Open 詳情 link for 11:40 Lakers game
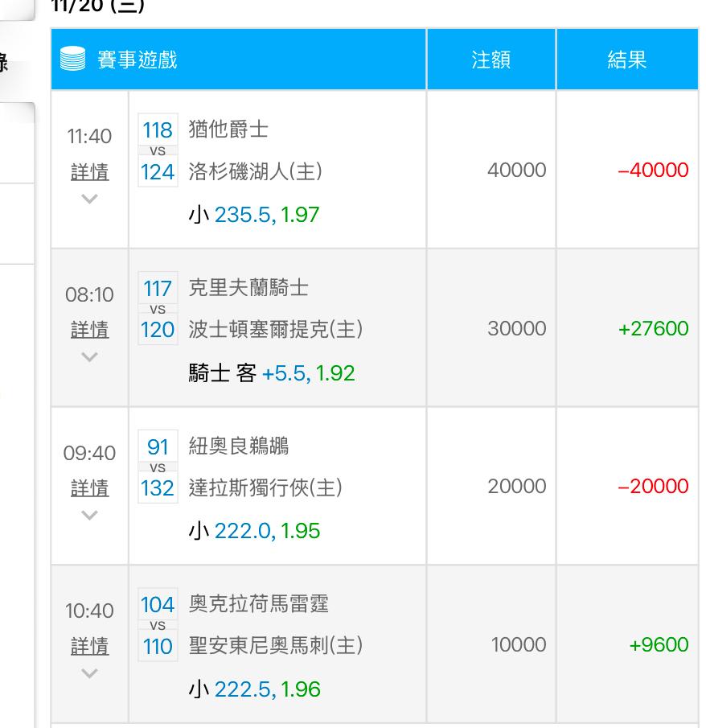 coord(89,171)
